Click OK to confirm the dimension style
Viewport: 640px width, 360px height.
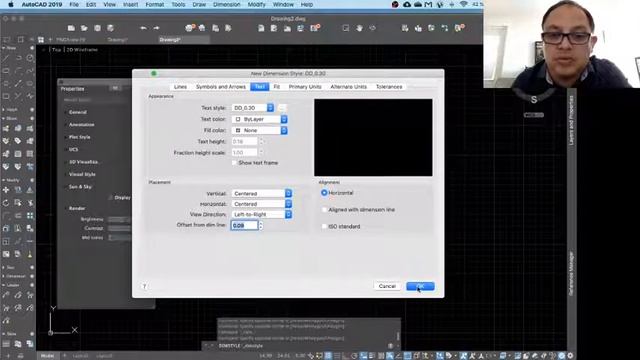pos(420,286)
